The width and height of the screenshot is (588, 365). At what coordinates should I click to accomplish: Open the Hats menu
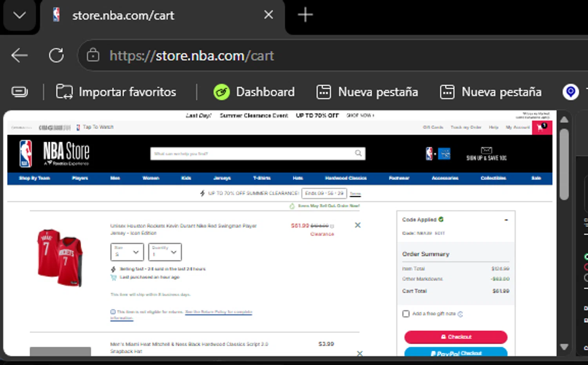click(298, 178)
